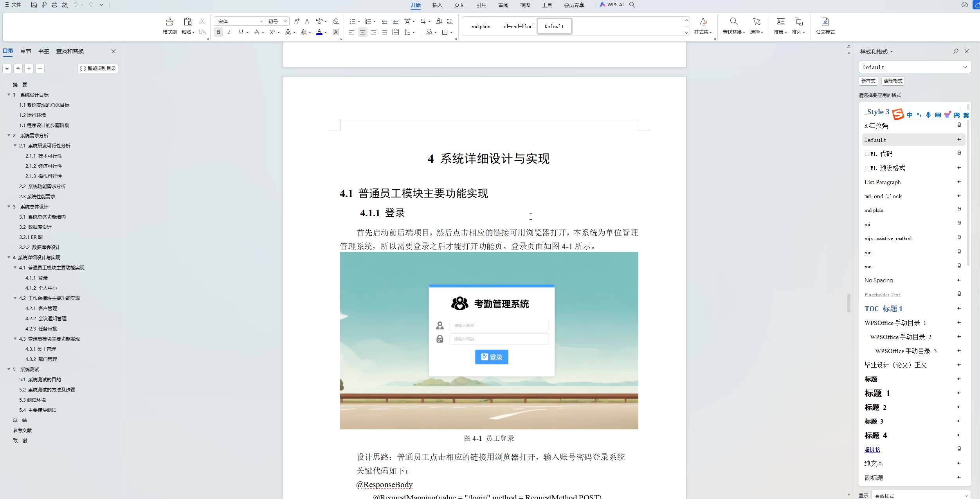This screenshot has width=980, height=499.
Task: Open the Find and Replace magnifier icon
Action: (x=734, y=22)
